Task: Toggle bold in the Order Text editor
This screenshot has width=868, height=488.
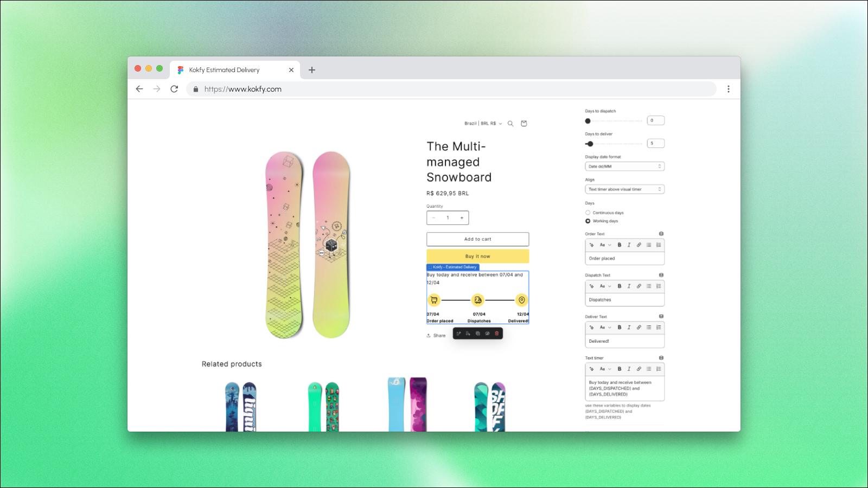Action: tap(620, 245)
